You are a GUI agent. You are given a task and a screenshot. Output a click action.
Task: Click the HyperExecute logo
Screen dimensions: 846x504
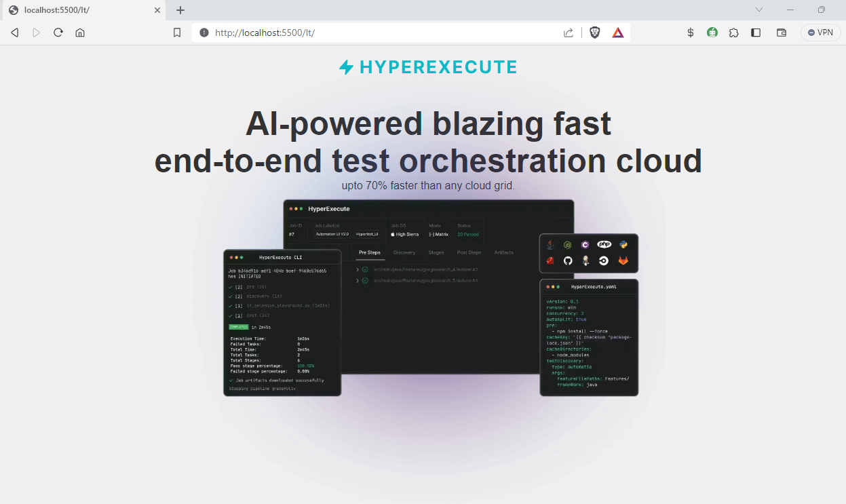[x=428, y=67]
